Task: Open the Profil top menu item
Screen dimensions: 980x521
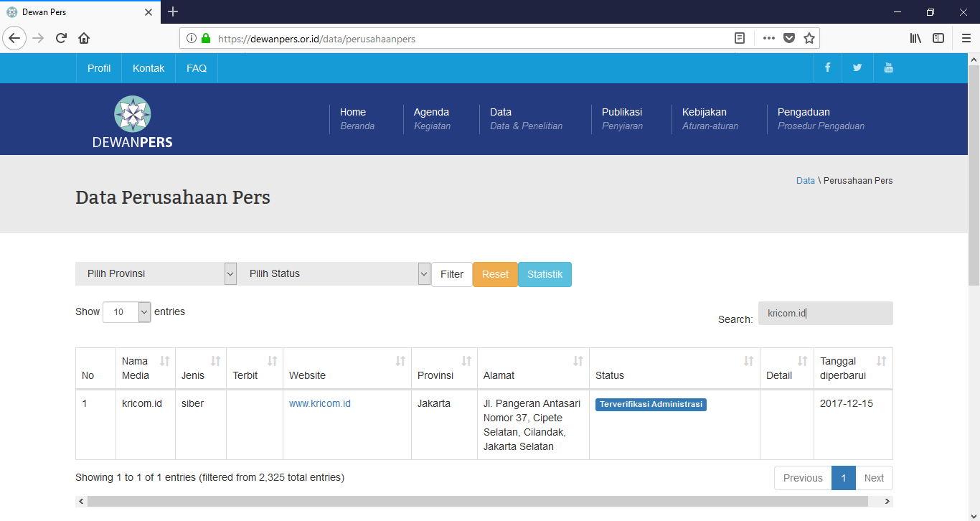Action: 99,68
